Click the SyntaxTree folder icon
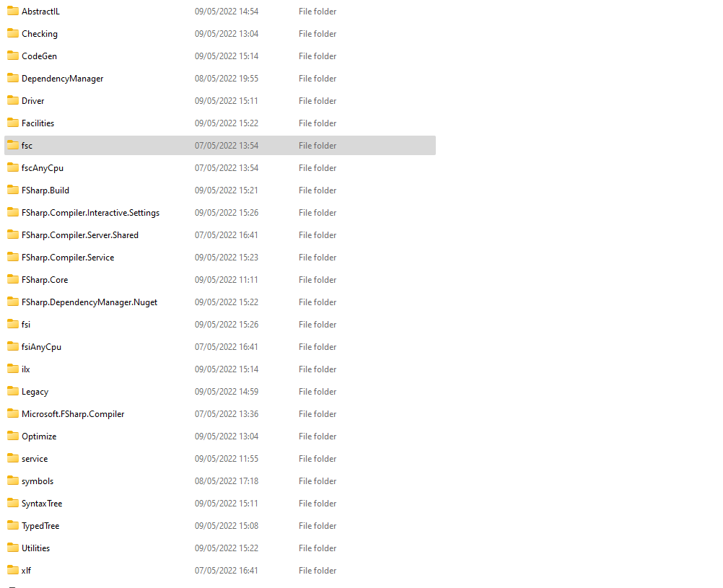 click(x=13, y=503)
